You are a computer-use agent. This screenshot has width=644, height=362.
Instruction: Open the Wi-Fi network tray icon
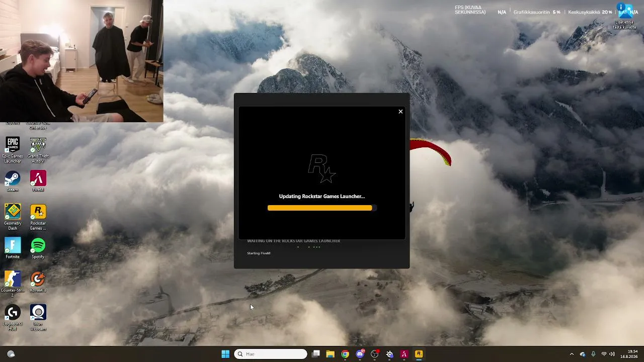point(604,354)
